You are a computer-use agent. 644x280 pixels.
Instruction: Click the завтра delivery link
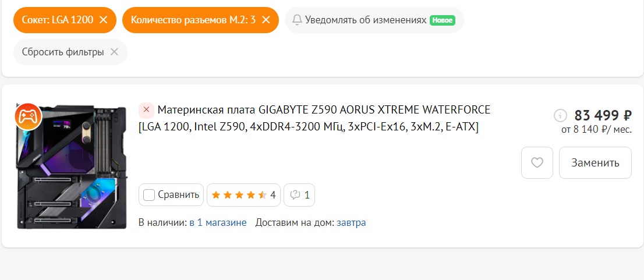coord(351,223)
